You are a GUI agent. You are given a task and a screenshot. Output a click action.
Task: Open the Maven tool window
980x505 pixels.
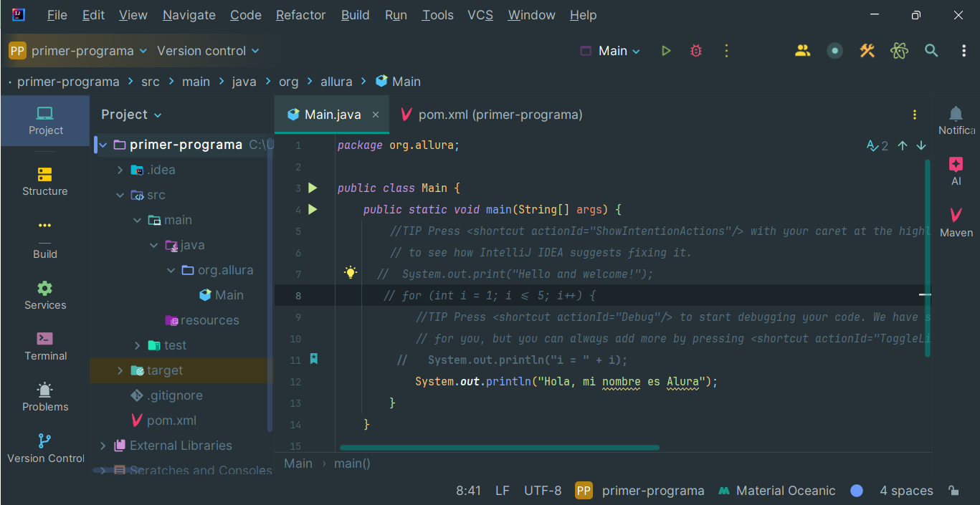point(956,222)
